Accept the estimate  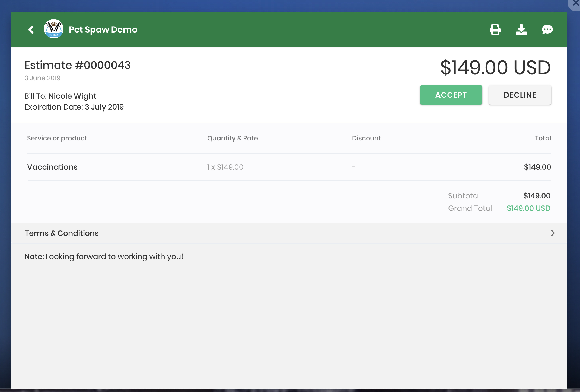451,95
